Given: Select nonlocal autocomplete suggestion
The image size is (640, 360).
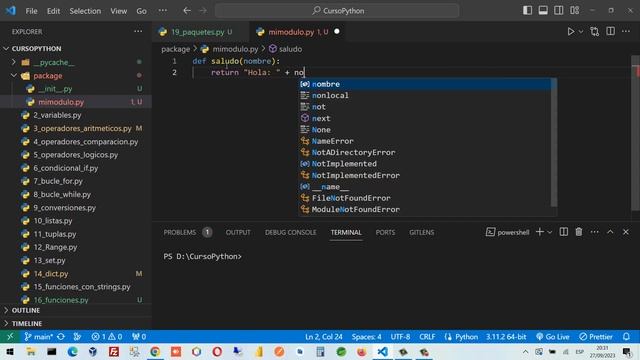Looking at the screenshot, I should point(424,96).
